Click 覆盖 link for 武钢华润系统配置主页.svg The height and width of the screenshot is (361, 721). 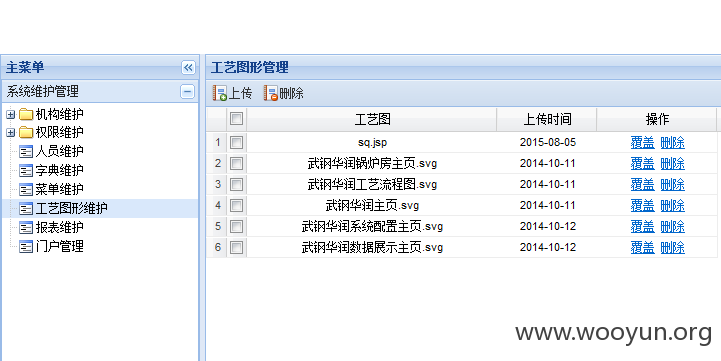coord(642,226)
